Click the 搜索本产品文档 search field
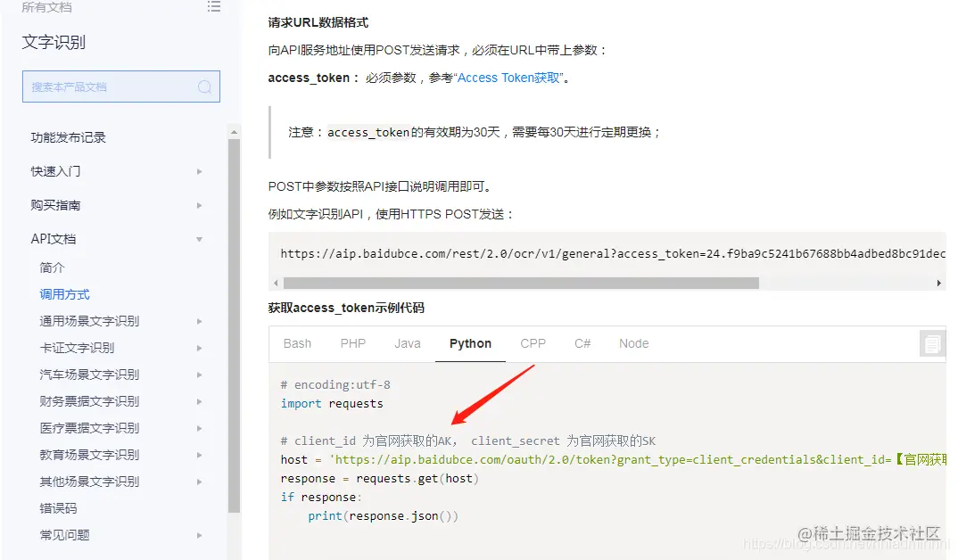958x560 pixels. click(121, 86)
